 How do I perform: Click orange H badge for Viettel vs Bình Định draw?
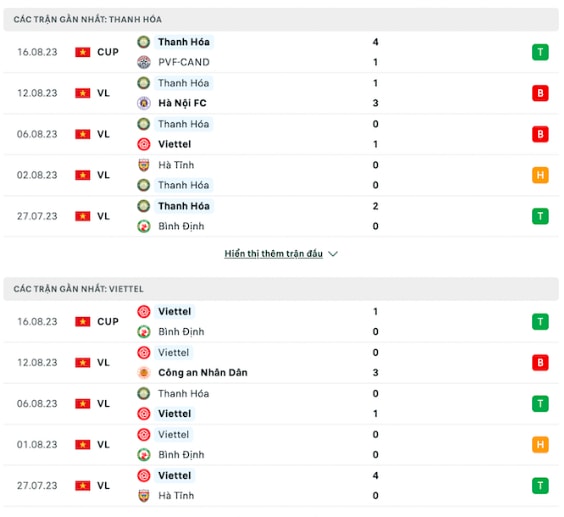(540, 445)
